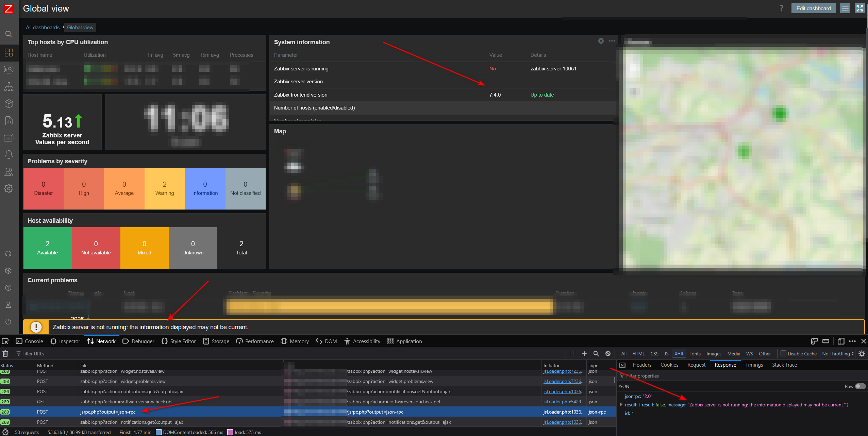Follow the All dashboards breadcrumb link

click(43, 28)
